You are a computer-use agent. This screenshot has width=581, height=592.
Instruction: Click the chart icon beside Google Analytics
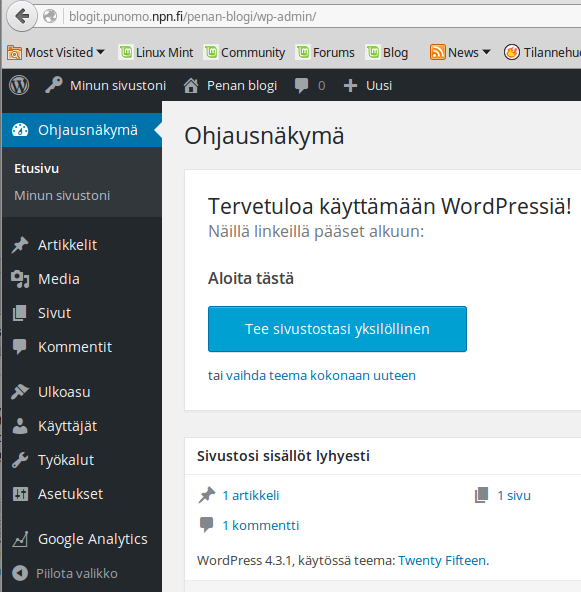(x=20, y=539)
